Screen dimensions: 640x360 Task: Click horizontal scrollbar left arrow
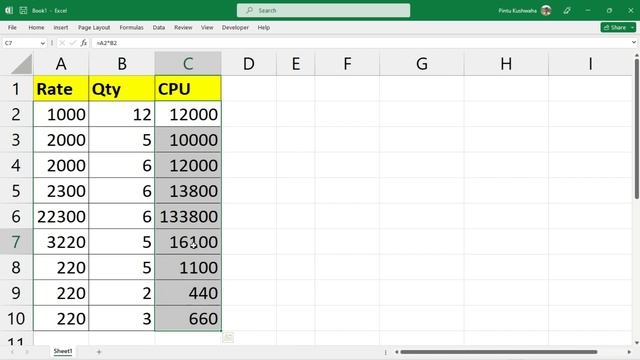[396, 352]
